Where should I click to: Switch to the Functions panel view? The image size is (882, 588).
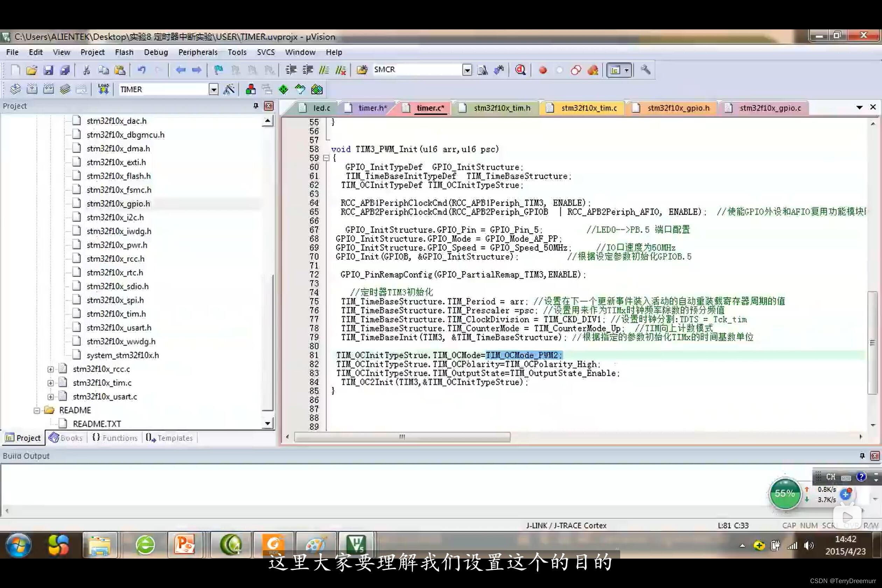114,437
